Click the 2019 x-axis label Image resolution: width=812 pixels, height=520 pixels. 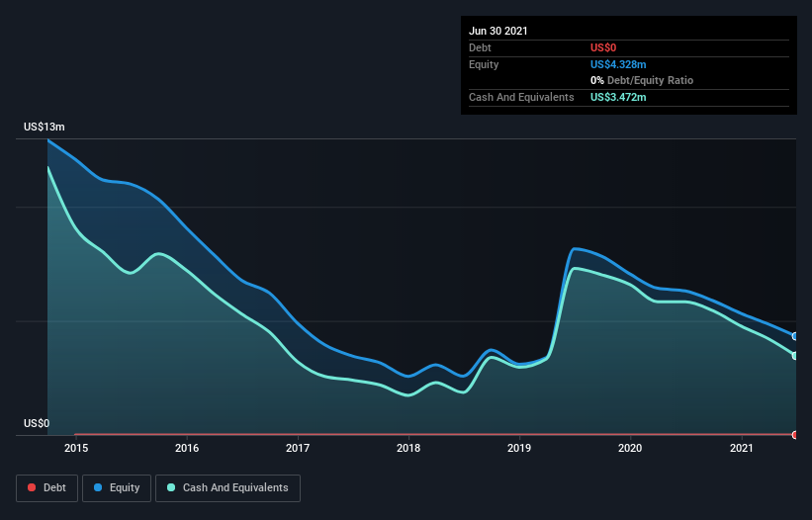[x=519, y=448]
